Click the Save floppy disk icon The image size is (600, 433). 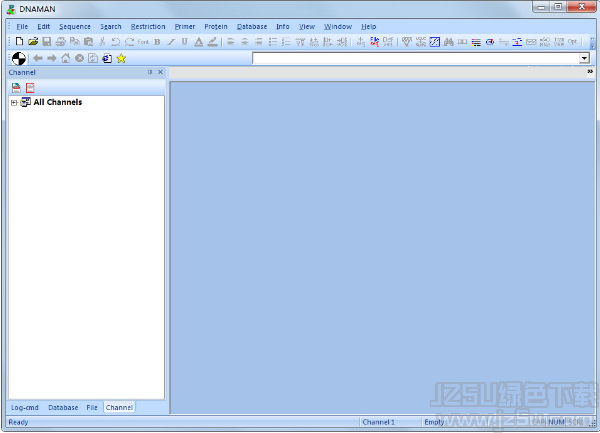pos(47,41)
